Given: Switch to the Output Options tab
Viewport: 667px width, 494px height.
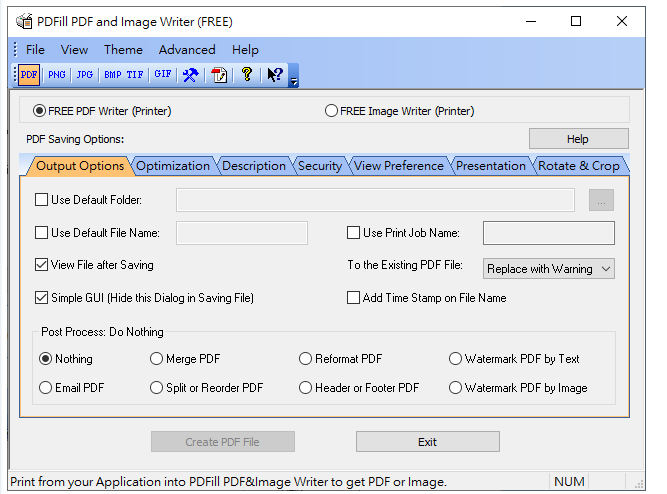Looking at the screenshot, I should (x=80, y=166).
